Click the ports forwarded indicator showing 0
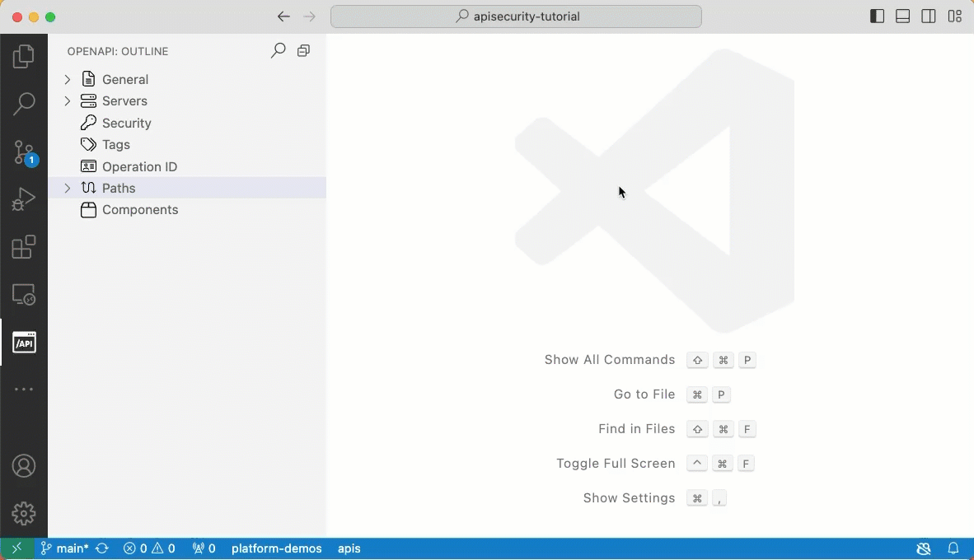The image size is (974, 560). pos(204,548)
